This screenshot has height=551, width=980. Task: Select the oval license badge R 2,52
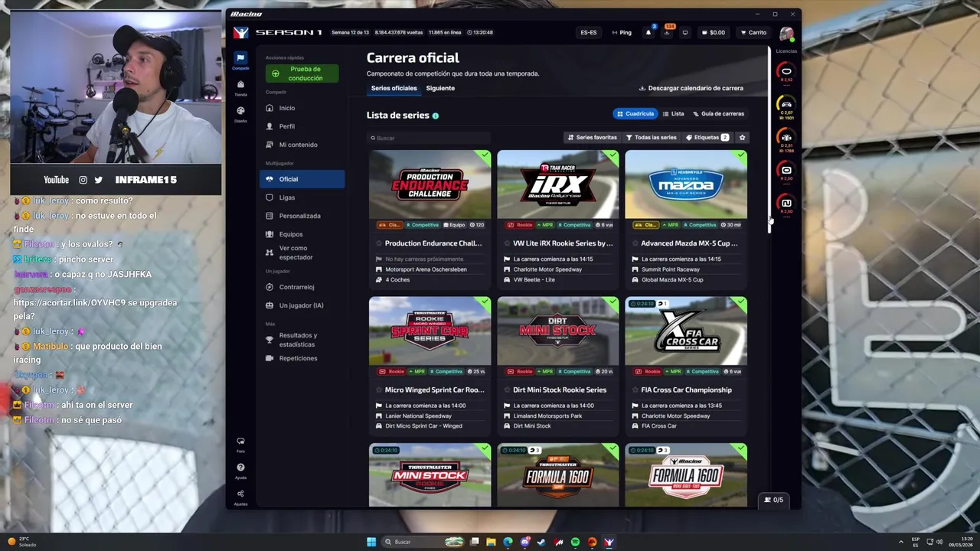786,73
